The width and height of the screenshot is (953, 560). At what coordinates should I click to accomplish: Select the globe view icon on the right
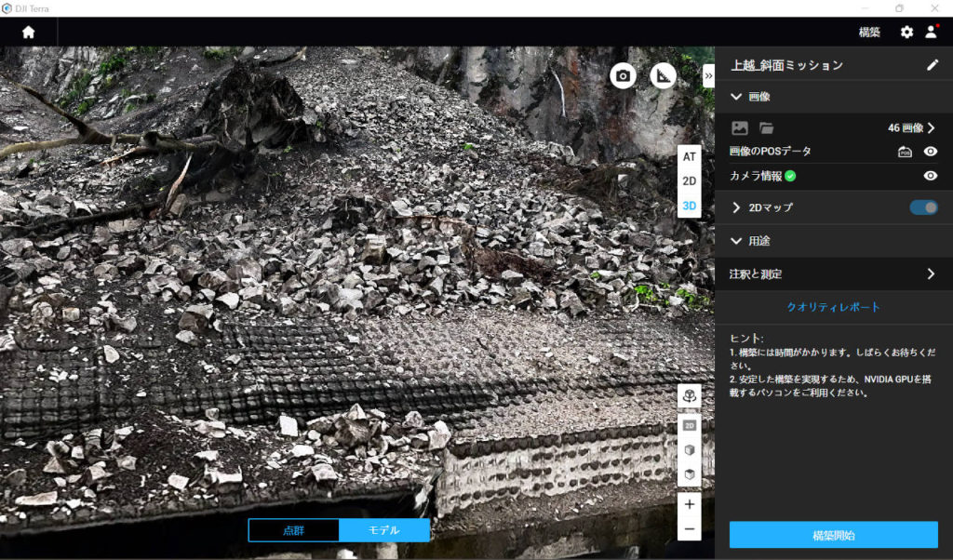[x=690, y=395]
